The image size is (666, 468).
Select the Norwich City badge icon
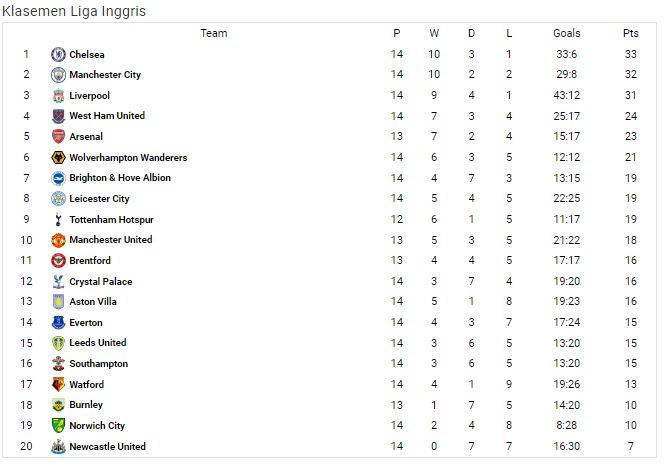click(58, 426)
